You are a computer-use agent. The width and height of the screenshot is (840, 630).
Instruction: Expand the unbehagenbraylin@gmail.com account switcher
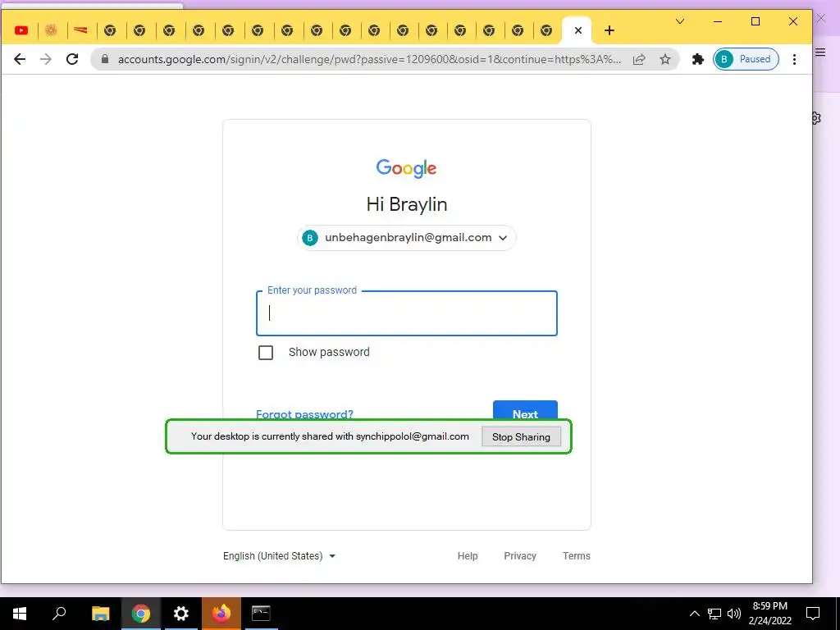(407, 238)
